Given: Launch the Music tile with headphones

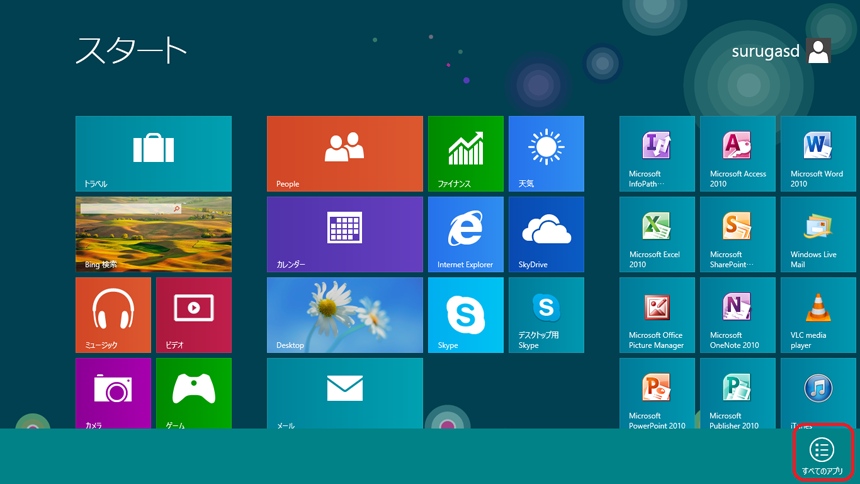Looking at the screenshot, I should (x=113, y=315).
